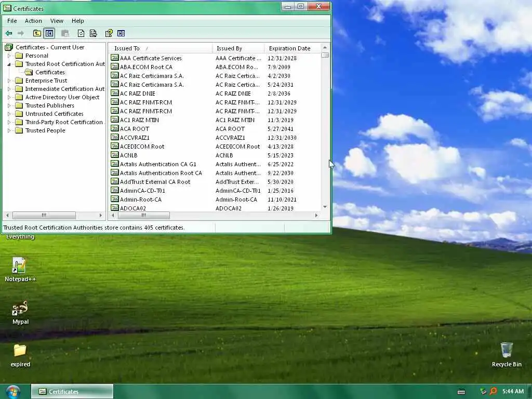Click the 5/24/2031 expiration date cell

point(280,85)
